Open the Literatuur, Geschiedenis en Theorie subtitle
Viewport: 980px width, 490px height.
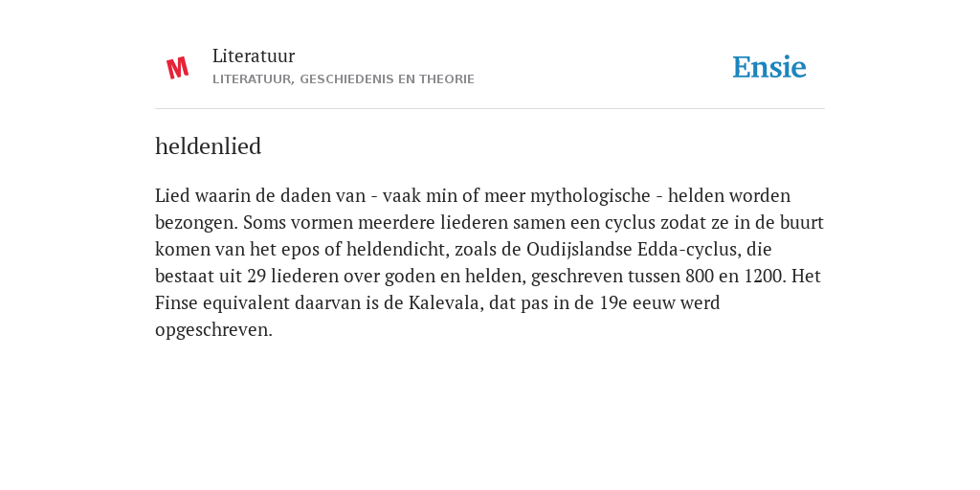pos(344,79)
